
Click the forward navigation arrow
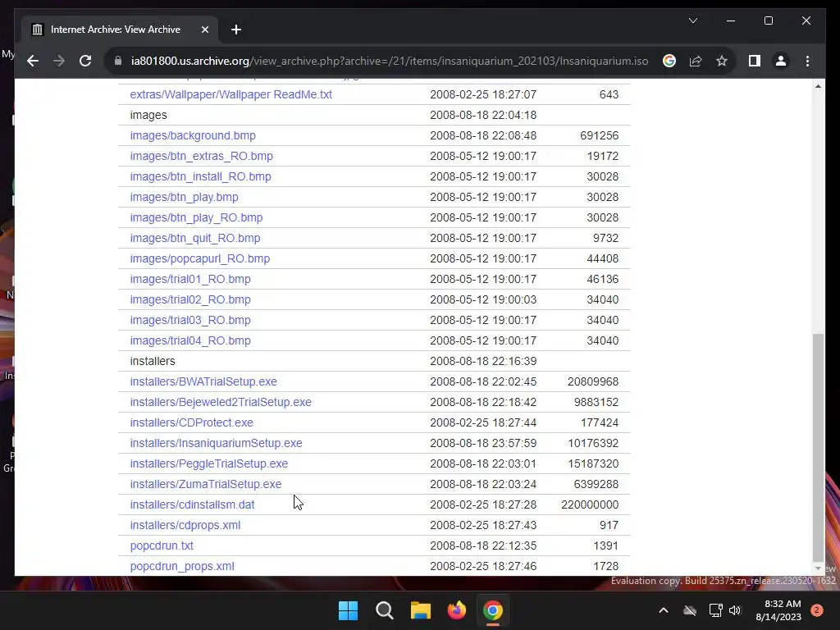click(x=59, y=61)
